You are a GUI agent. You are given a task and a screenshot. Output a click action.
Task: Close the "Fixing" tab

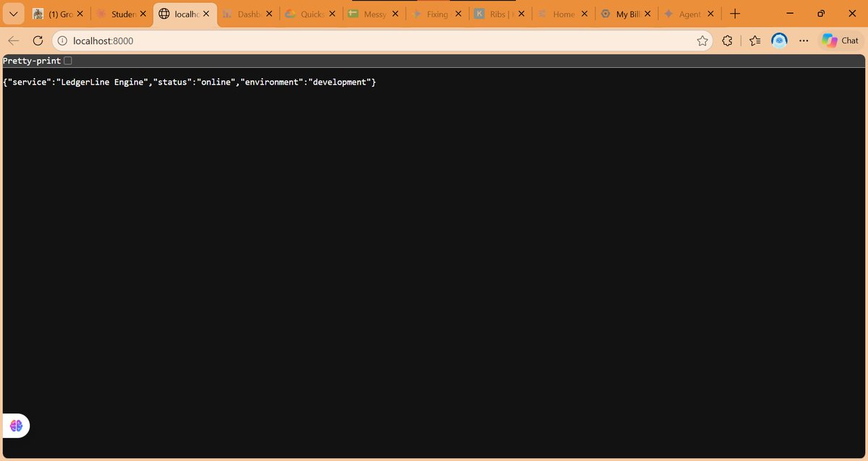click(458, 14)
